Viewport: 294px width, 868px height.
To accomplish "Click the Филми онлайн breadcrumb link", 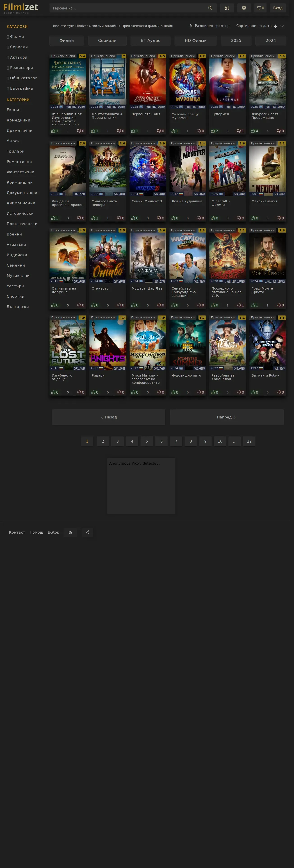I will pyautogui.click(x=105, y=26).
